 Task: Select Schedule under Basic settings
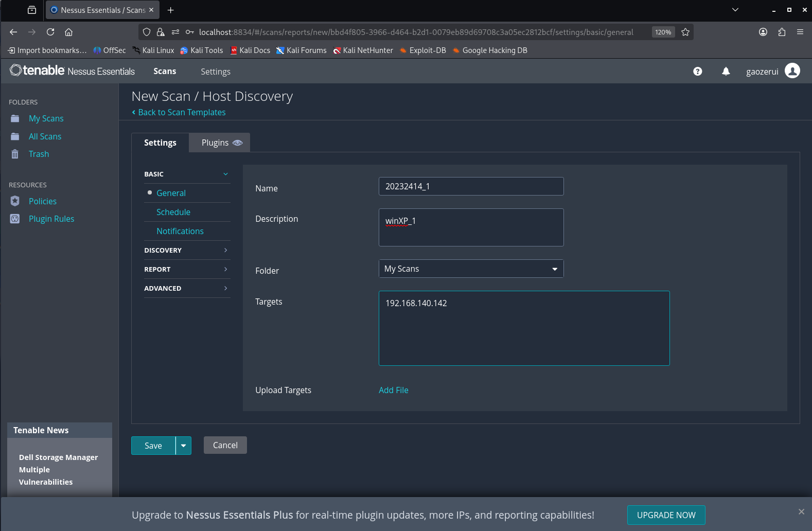tap(173, 212)
